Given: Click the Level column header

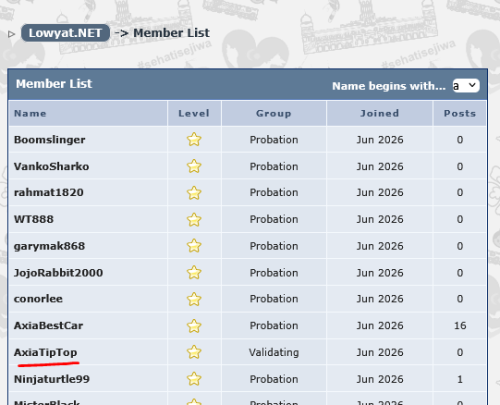Looking at the screenshot, I should [x=194, y=114].
